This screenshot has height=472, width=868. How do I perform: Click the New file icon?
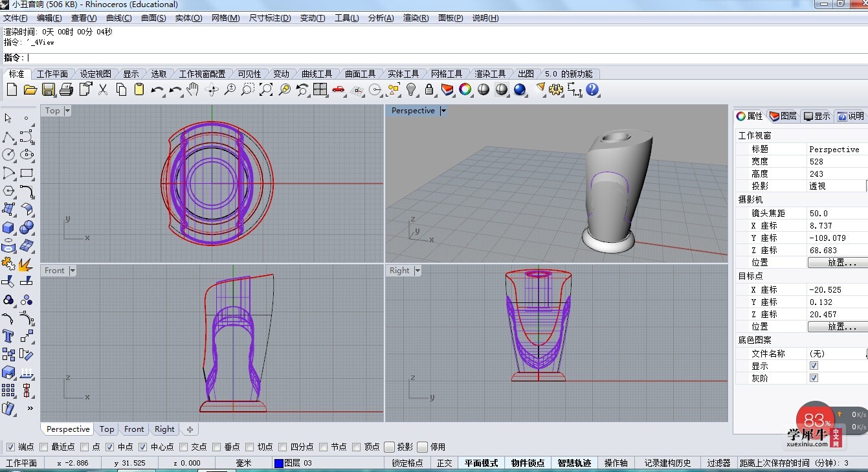(x=12, y=90)
